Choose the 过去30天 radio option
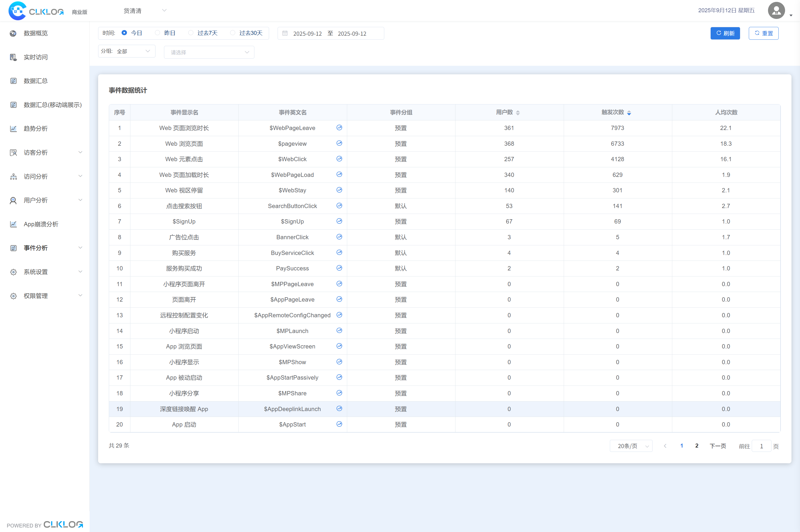 click(x=233, y=33)
